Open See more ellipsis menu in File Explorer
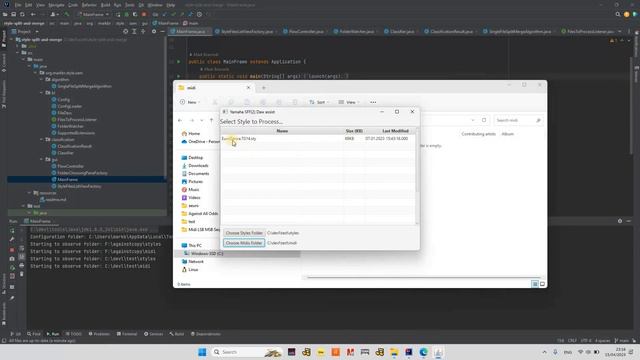This screenshot has width=640, height=360. coord(373,102)
